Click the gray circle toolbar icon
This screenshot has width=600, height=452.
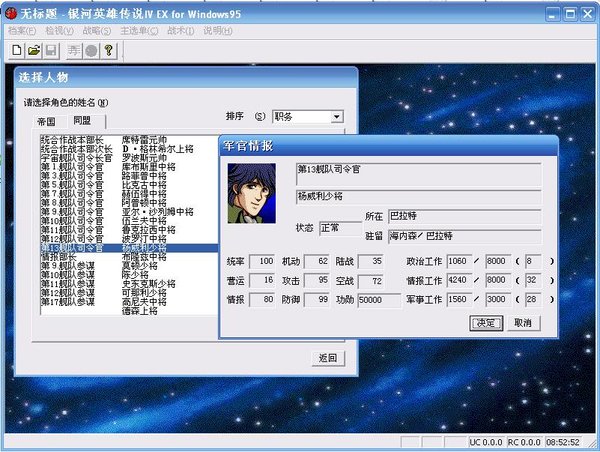click(x=91, y=51)
